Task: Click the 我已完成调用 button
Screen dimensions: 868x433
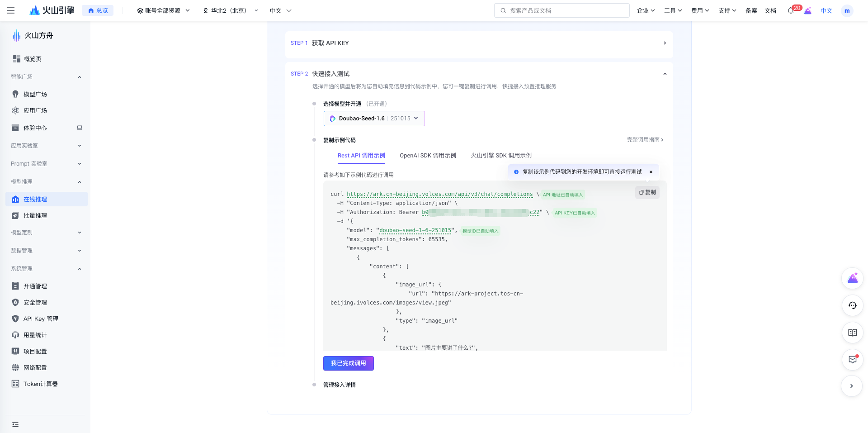Action: (348, 363)
